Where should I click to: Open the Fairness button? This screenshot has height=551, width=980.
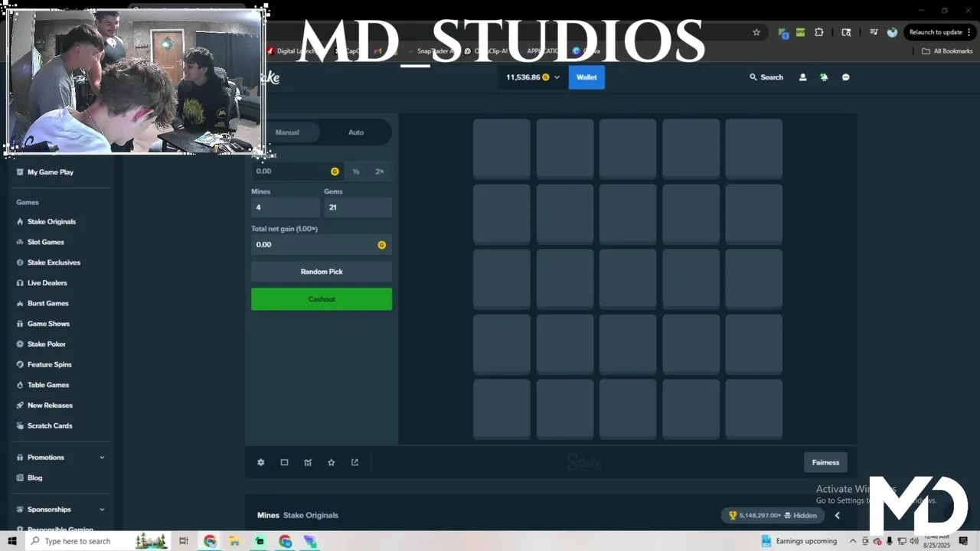pyautogui.click(x=825, y=462)
